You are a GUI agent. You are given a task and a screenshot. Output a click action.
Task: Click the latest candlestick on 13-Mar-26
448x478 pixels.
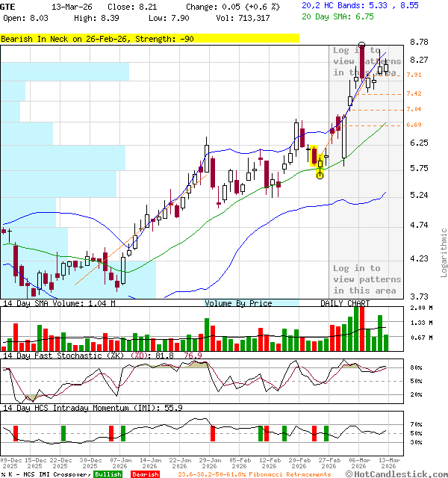point(386,68)
